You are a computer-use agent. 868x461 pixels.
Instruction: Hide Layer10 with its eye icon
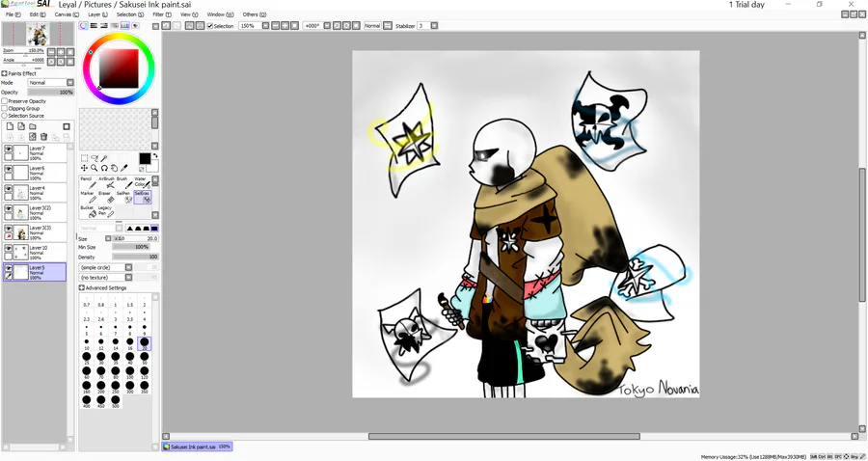click(x=9, y=249)
